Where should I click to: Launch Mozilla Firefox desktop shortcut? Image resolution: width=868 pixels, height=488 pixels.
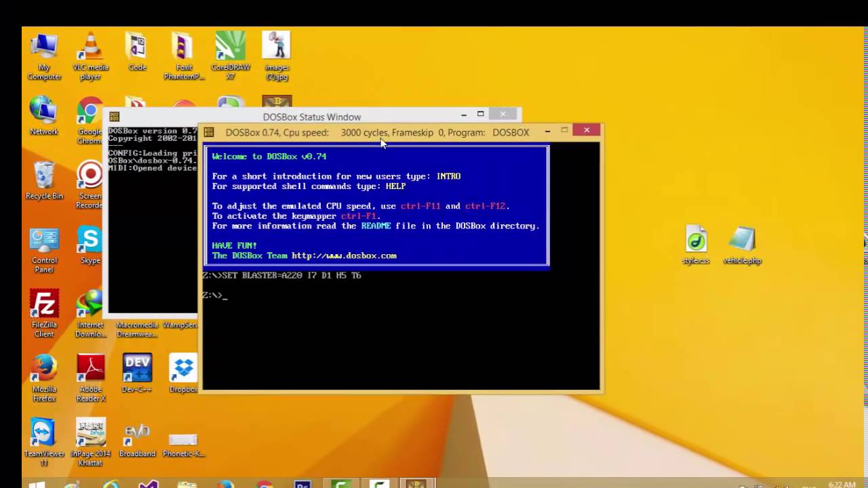[x=44, y=378]
